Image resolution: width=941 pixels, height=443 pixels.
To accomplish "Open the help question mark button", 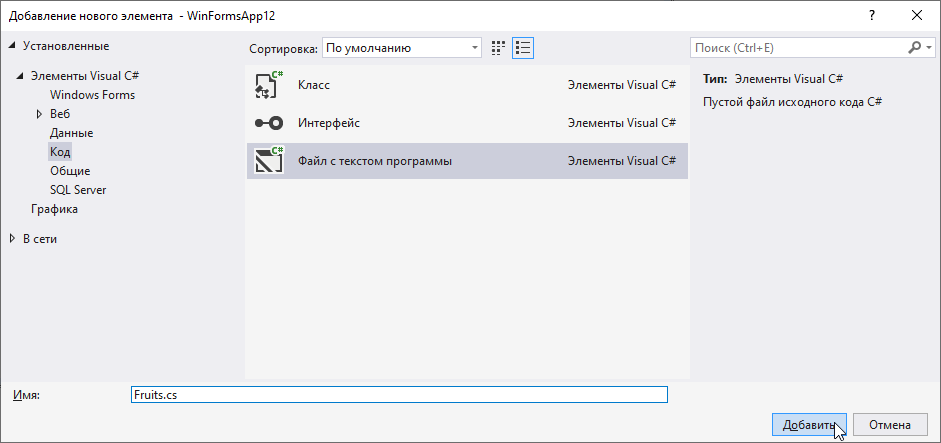I will [x=871, y=15].
